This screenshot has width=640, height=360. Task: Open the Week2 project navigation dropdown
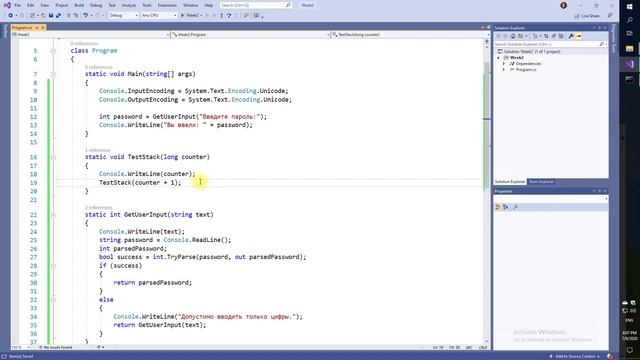tap(91, 35)
